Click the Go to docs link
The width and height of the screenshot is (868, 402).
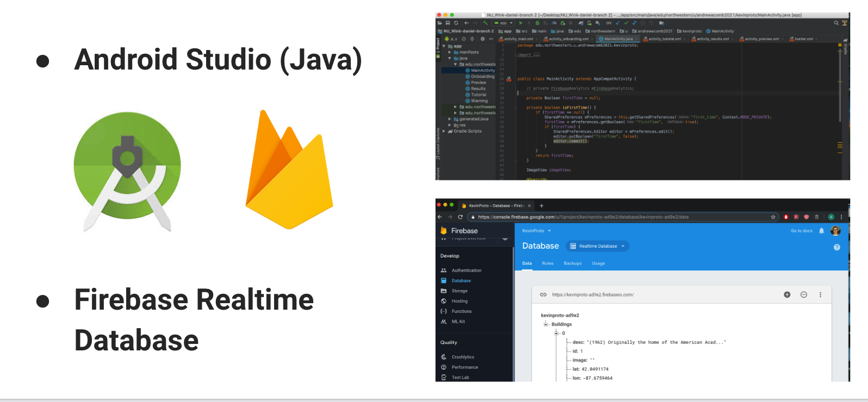(802, 231)
